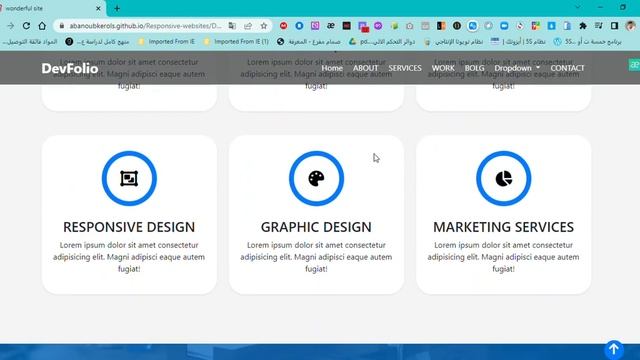
Task: Open the WordPress icon bookmark
Action: point(558,42)
